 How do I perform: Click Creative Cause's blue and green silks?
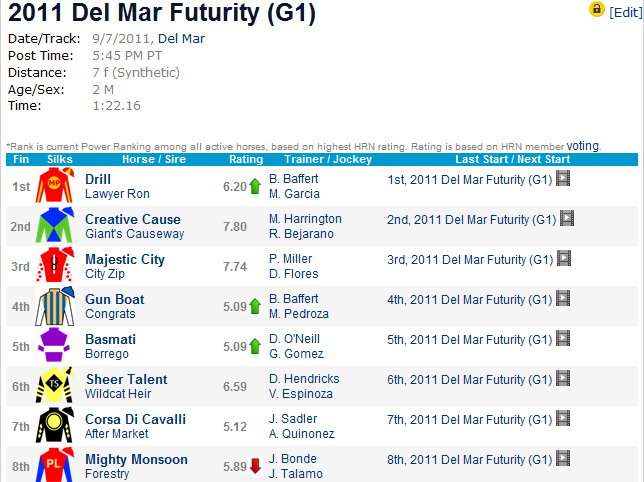point(55,225)
